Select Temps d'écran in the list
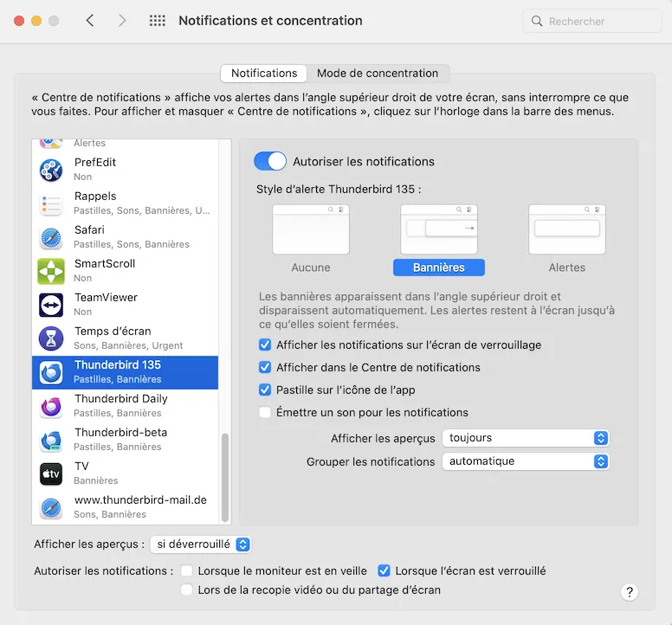The height and width of the screenshot is (625, 672). tap(126, 338)
